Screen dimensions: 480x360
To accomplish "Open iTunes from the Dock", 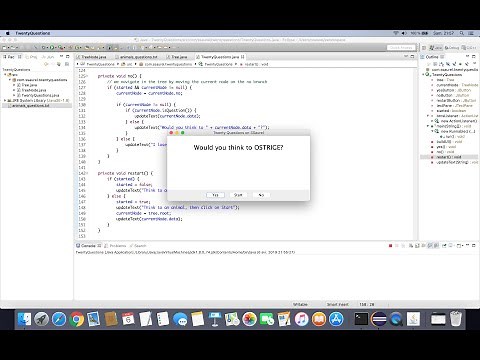I will pos(302,319).
